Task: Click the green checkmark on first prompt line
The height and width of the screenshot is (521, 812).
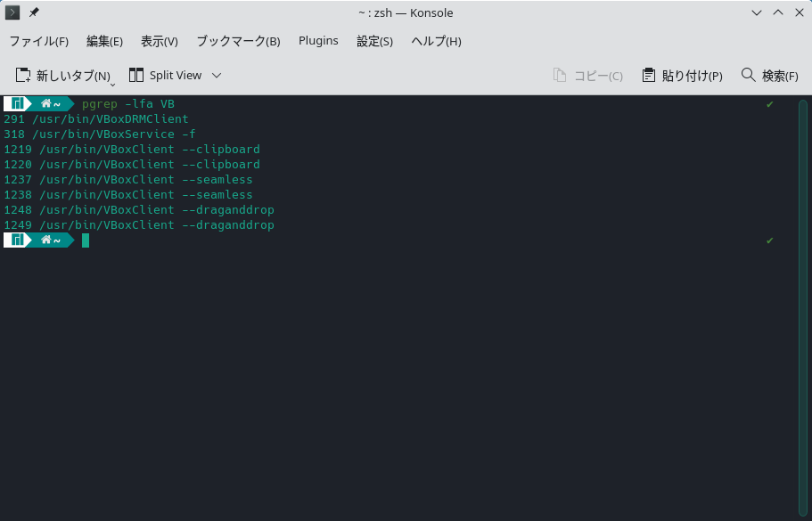Action: [770, 104]
